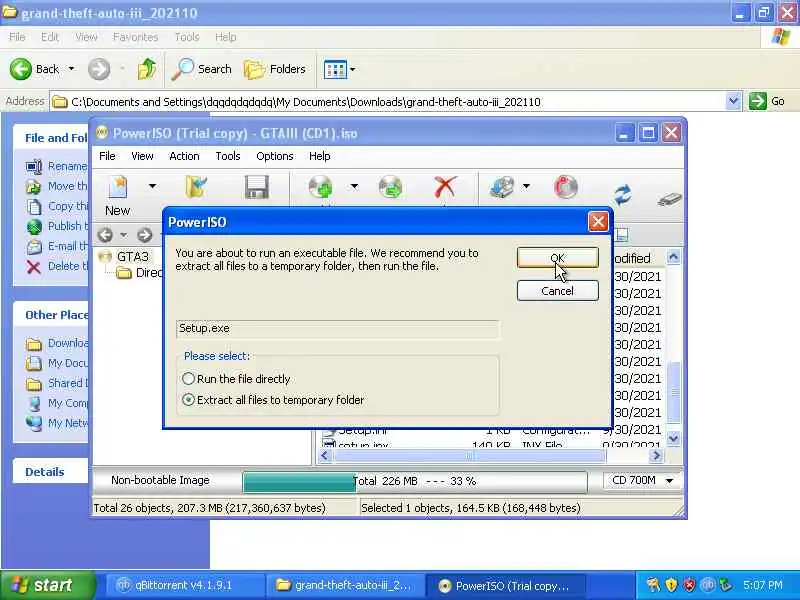
Task: Click the Add files disc icon
Action: pyautogui.click(x=321, y=187)
